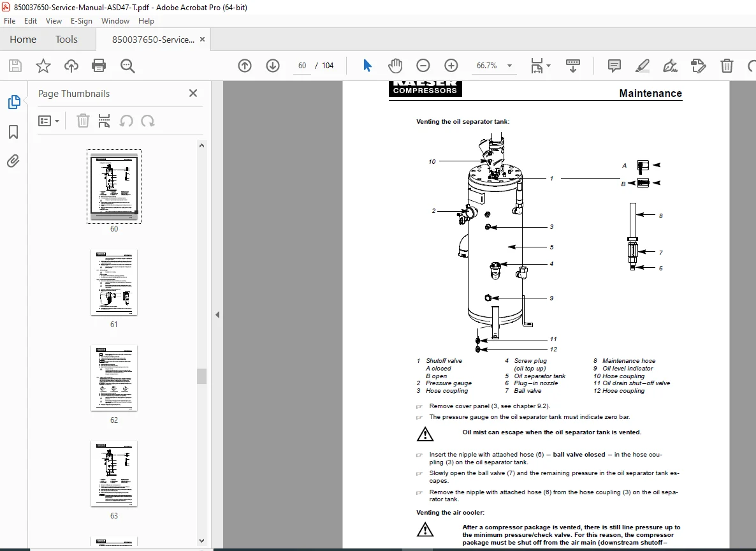Select page 62 thumbnail
The width and height of the screenshot is (756, 551).
[x=114, y=378]
